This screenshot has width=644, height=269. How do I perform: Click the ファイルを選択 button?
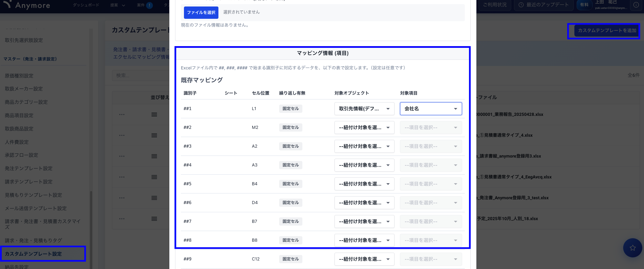pyautogui.click(x=201, y=13)
